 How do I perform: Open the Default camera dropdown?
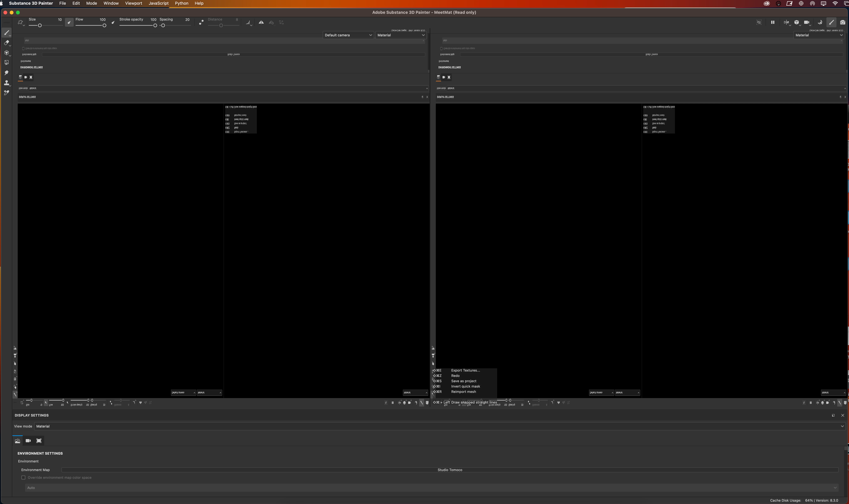point(348,35)
